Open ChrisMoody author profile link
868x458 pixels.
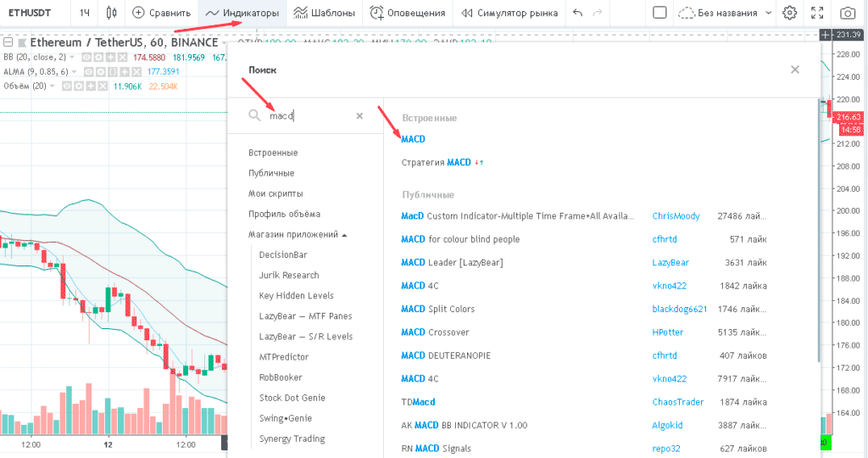pos(676,216)
